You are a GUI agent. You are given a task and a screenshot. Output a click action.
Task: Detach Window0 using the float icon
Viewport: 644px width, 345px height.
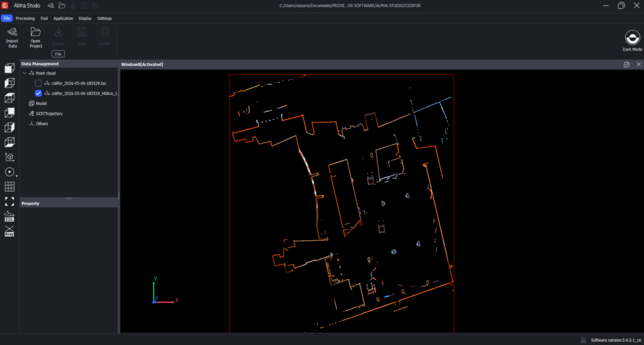[626, 64]
